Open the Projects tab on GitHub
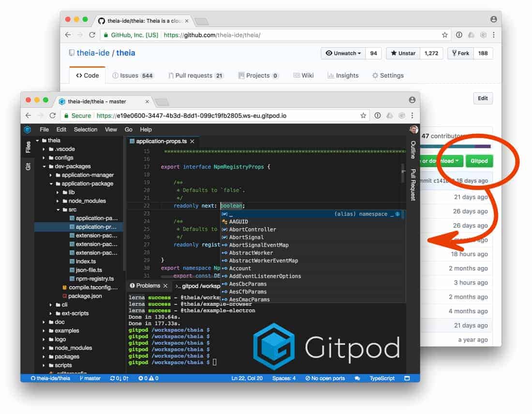 coord(258,75)
